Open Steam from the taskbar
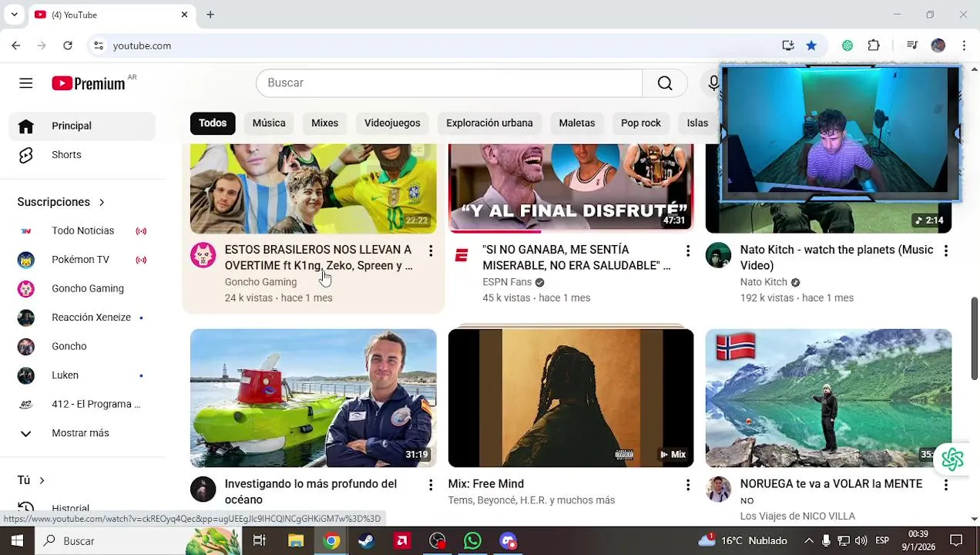 pyautogui.click(x=367, y=541)
